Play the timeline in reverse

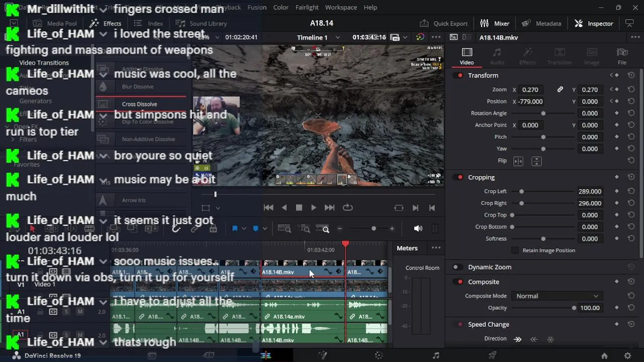284,208
